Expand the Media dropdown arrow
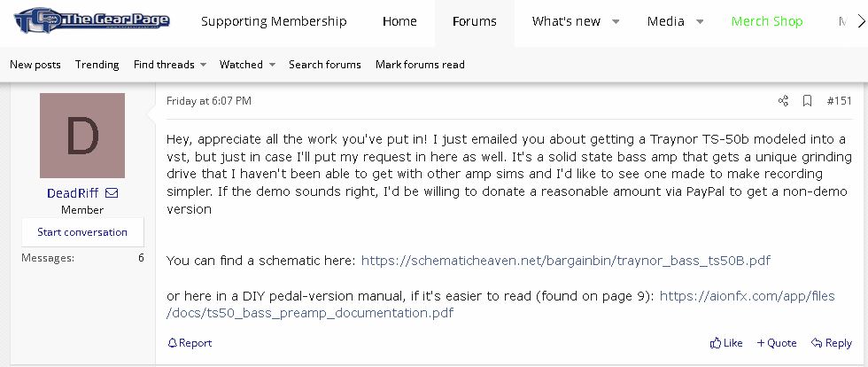This screenshot has height=367, width=868. pyautogui.click(x=700, y=22)
